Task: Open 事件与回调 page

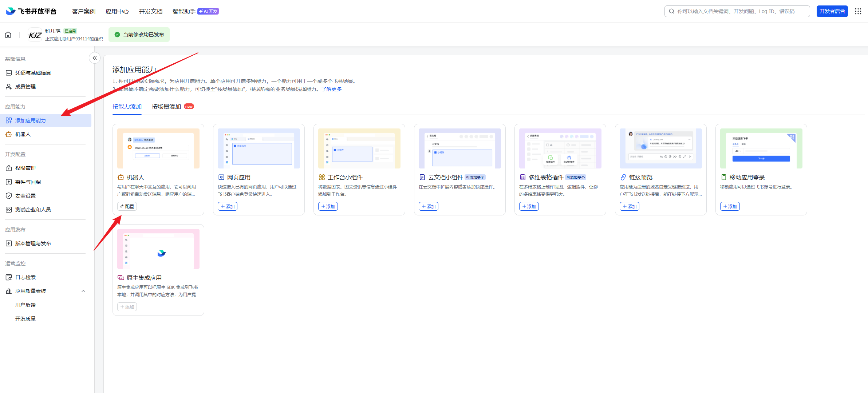Action: 28,182
